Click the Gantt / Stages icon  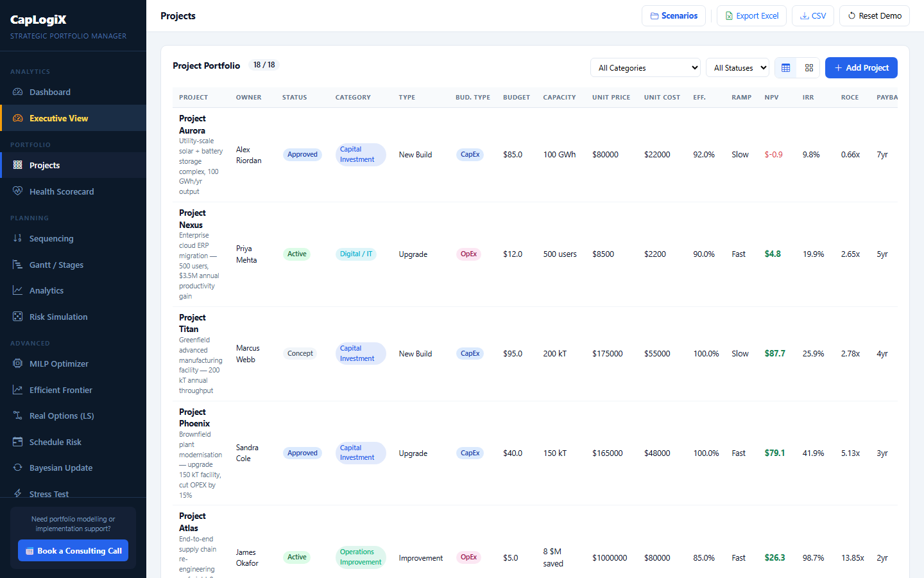point(17,265)
